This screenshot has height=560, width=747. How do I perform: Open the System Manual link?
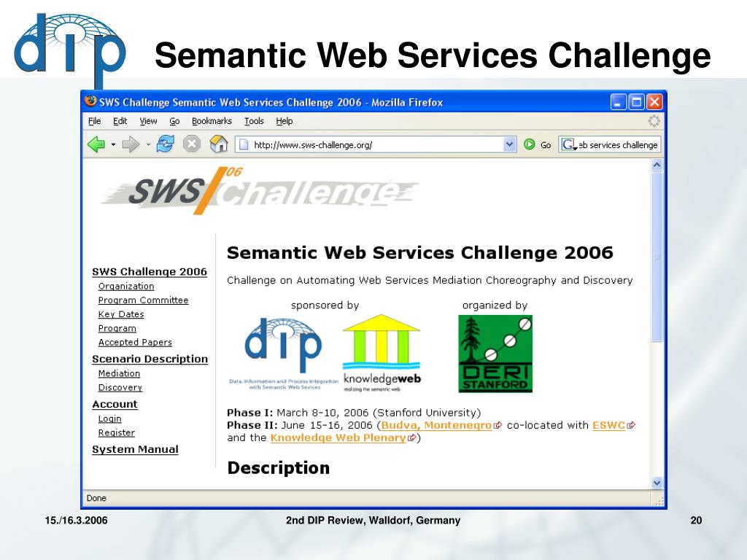point(135,449)
